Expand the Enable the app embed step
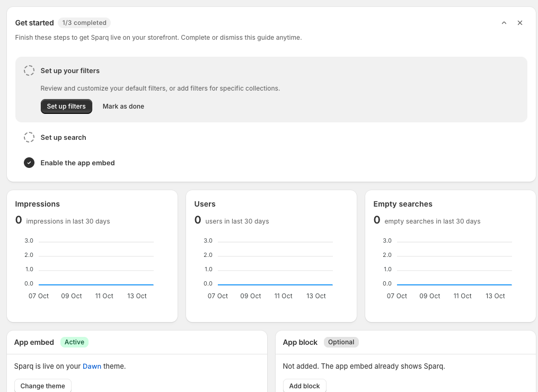This screenshot has width=538, height=392. [77, 163]
